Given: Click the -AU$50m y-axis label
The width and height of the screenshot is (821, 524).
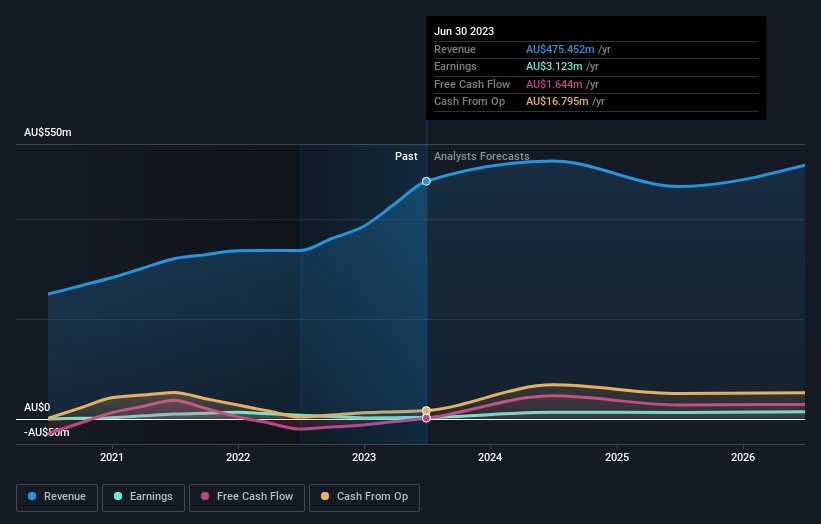Looking at the screenshot, I should click(47, 432).
